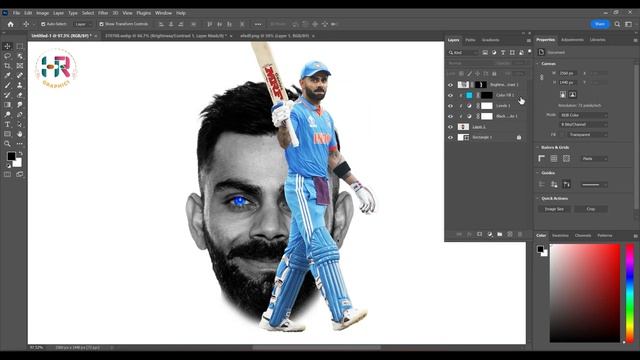Screen dimensions: 640x360
Task: Open the guide line style dropdown
Action: click(x=593, y=184)
